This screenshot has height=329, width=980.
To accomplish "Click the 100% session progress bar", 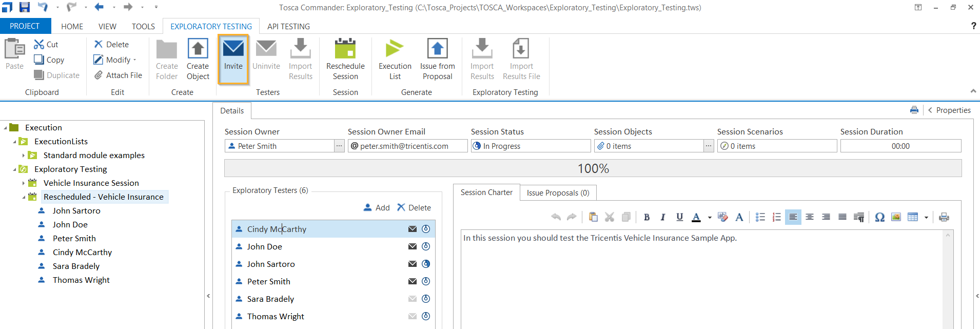I will click(x=593, y=168).
